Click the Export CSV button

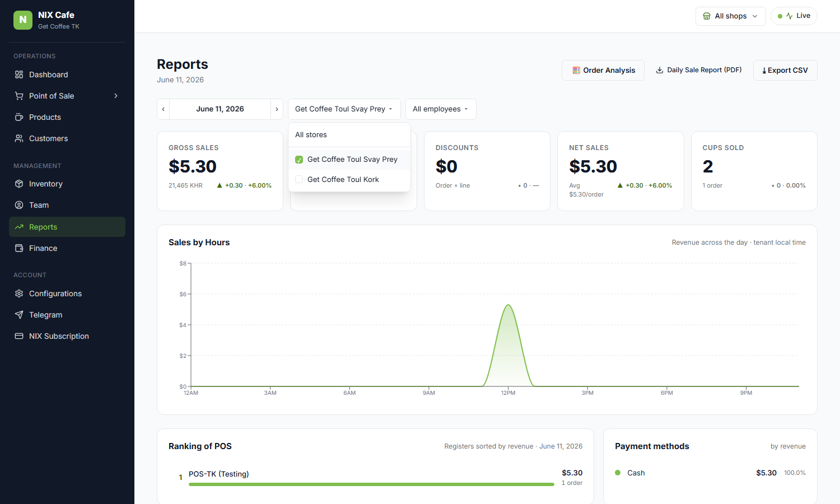(785, 70)
